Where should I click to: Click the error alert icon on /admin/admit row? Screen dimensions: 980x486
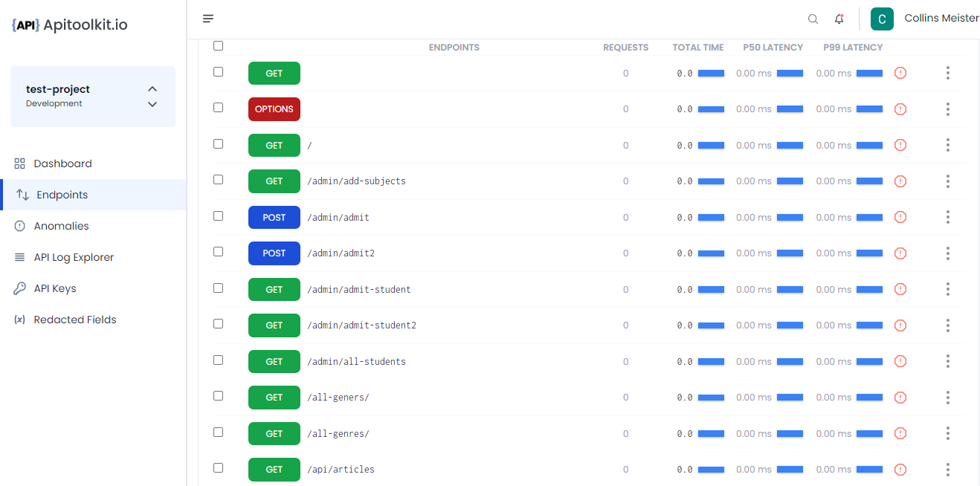(900, 217)
